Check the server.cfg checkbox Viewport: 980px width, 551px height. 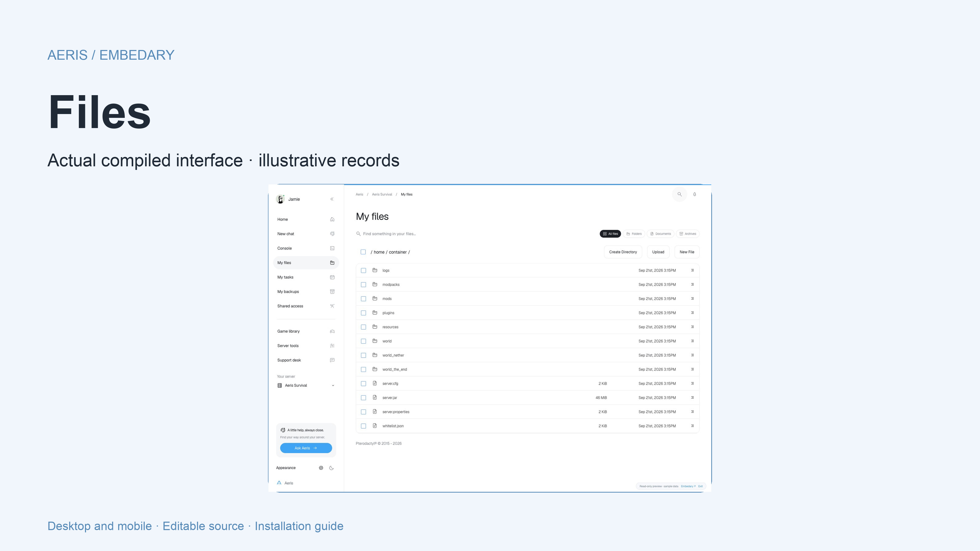click(364, 384)
